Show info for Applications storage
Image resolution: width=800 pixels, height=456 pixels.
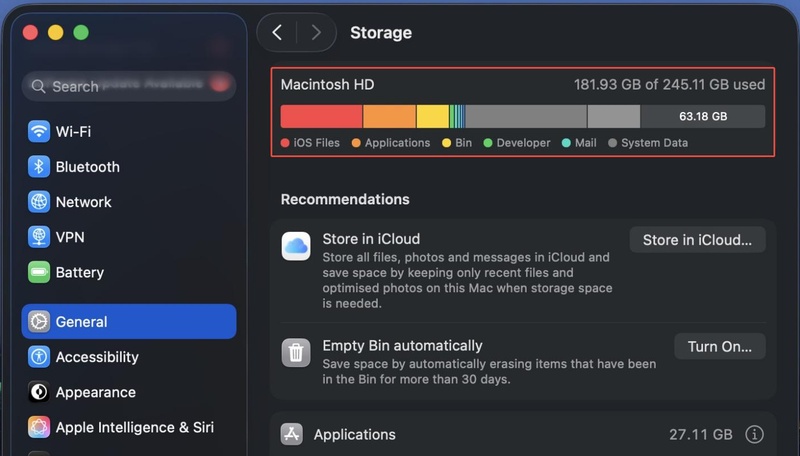pyautogui.click(x=755, y=434)
